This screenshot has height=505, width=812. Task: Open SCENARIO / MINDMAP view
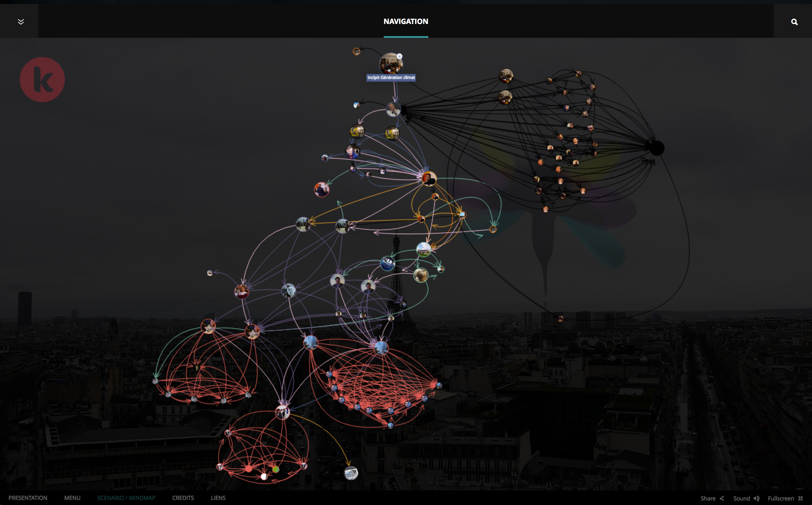click(x=126, y=498)
